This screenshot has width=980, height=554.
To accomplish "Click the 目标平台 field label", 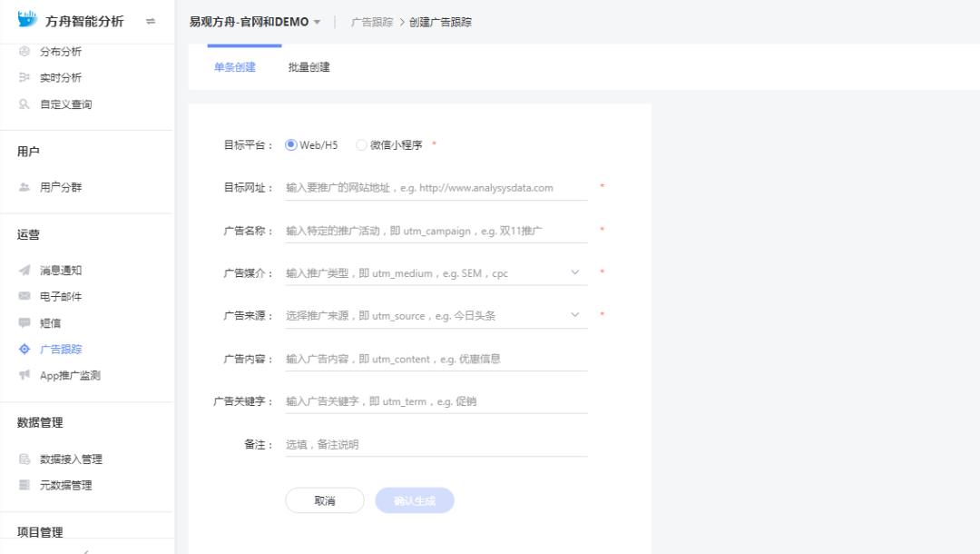I will [248, 145].
